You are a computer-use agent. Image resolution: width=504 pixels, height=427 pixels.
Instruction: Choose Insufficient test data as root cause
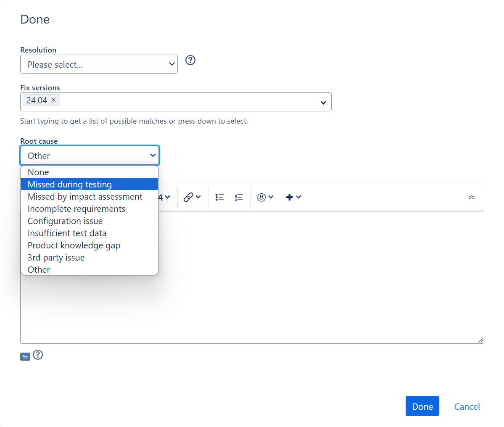pos(66,233)
